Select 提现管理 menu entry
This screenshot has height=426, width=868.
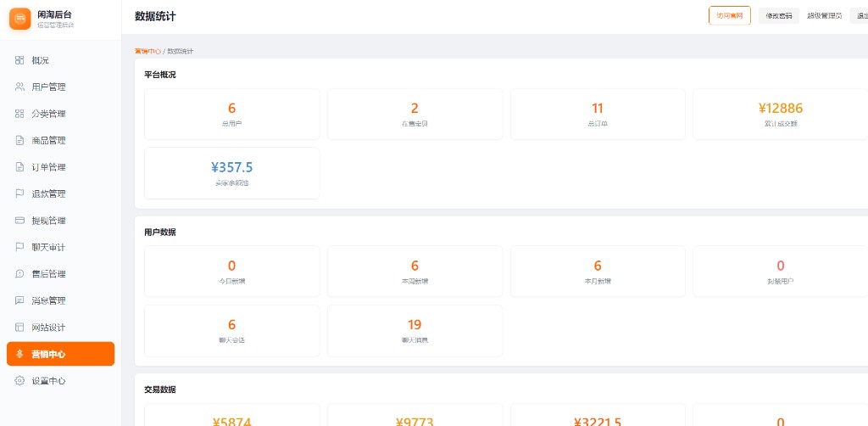coord(60,221)
